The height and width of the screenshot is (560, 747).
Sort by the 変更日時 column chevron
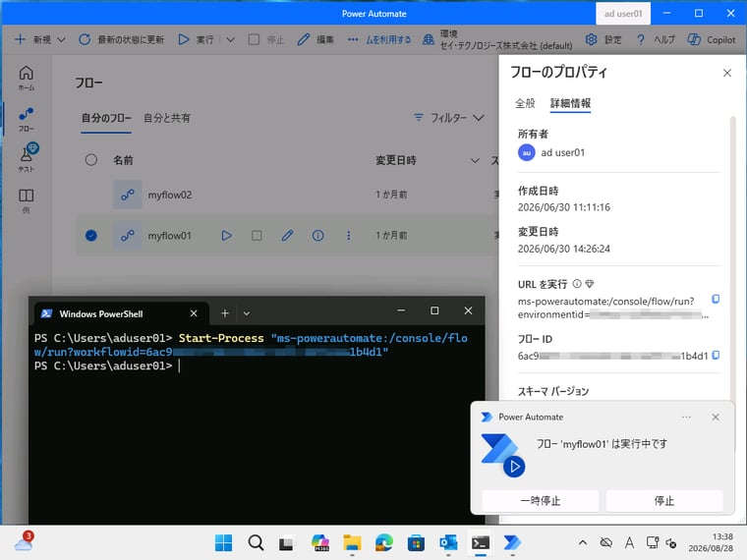[475, 160]
